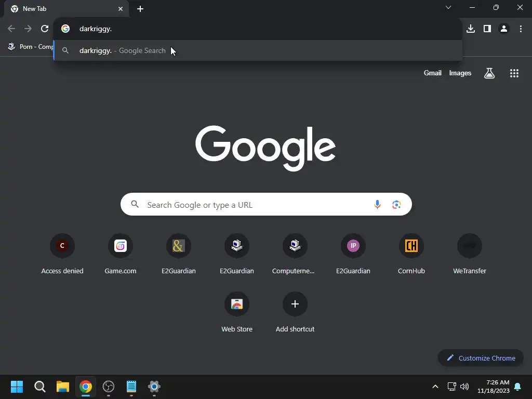Open the E2Guardian IP shortcut

click(353, 254)
